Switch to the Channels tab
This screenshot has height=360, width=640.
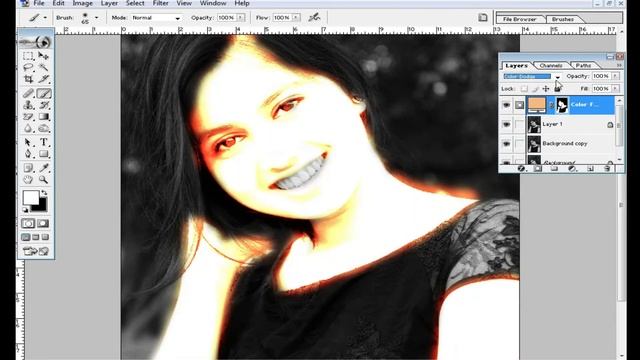(x=551, y=65)
